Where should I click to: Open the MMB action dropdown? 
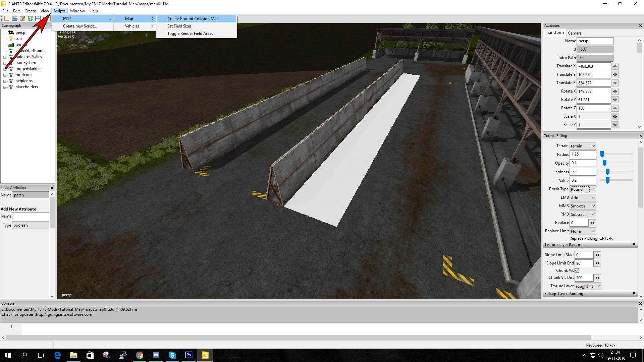pyautogui.click(x=583, y=206)
